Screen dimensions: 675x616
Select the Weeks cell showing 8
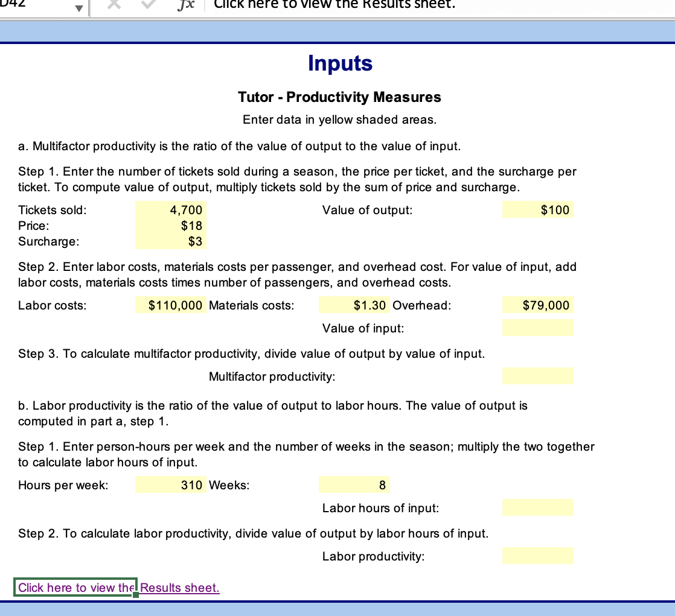point(354,484)
